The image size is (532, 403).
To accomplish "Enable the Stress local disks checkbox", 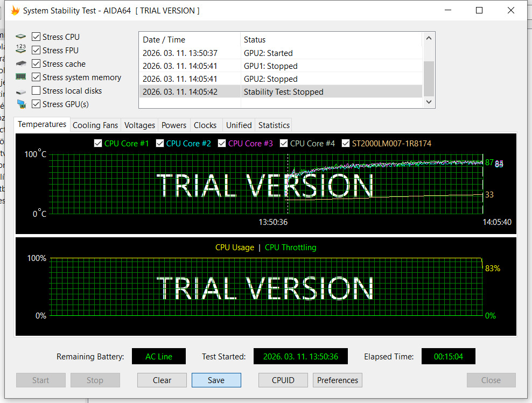I will point(36,90).
